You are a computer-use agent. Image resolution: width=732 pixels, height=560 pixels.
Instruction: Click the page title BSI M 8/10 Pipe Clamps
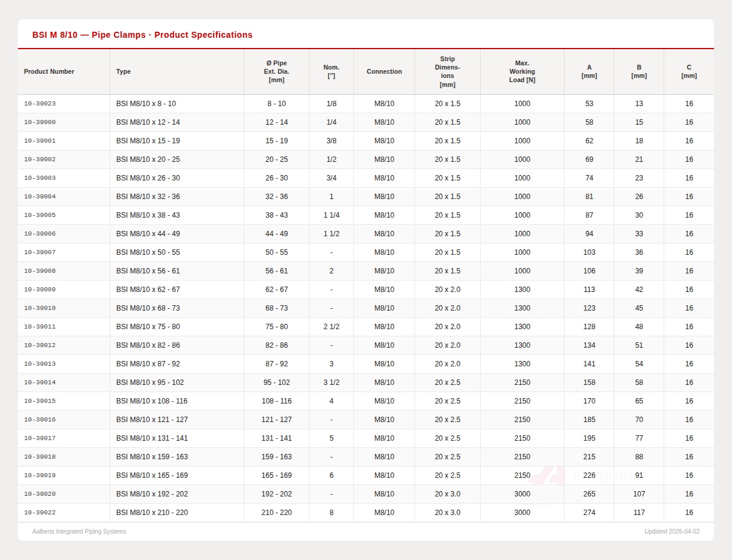[x=142, y=35]
